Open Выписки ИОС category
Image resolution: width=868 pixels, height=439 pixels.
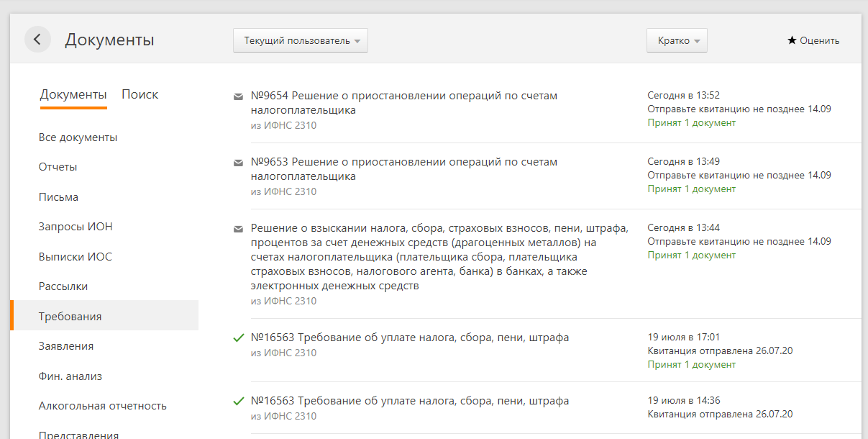pos(75,257)
